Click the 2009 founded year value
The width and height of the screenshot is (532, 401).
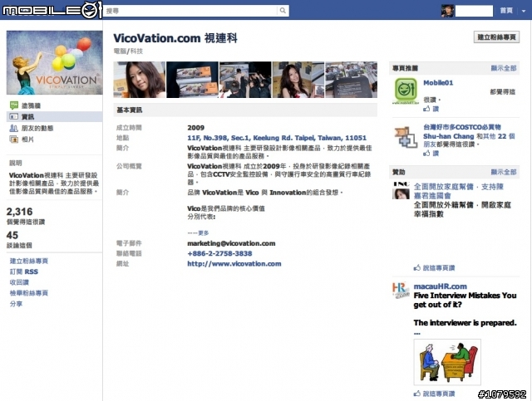196,128
